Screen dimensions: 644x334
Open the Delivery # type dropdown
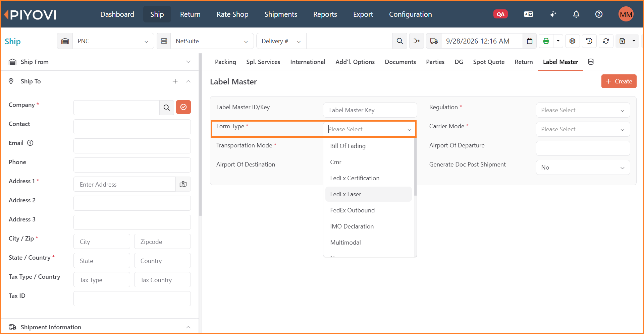tap(281, 41)
